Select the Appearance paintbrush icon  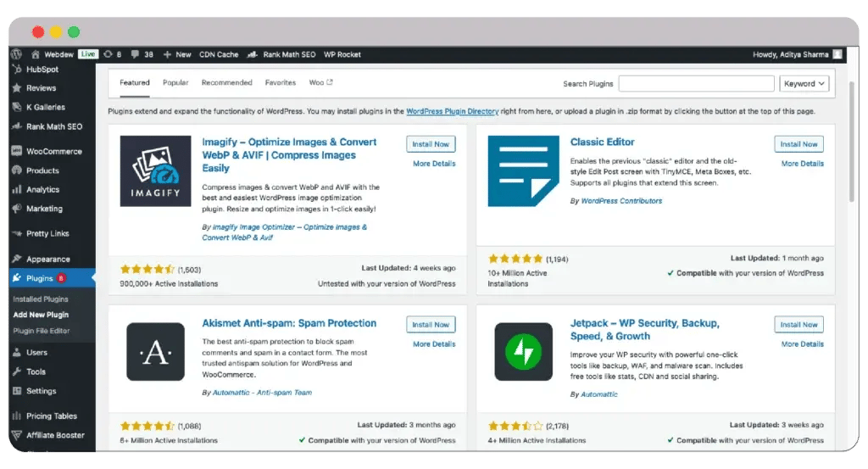(x=17, y=259)
